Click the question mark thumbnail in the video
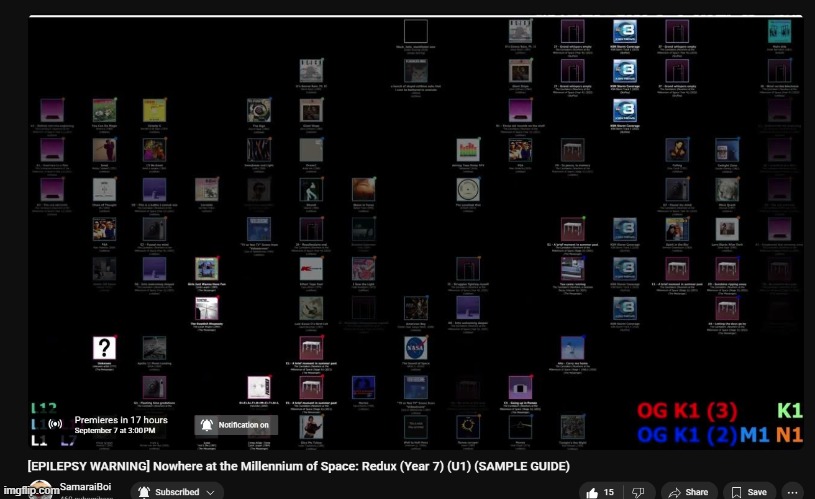The width and height of the screenshot is (815, 499). pos(104,348)
